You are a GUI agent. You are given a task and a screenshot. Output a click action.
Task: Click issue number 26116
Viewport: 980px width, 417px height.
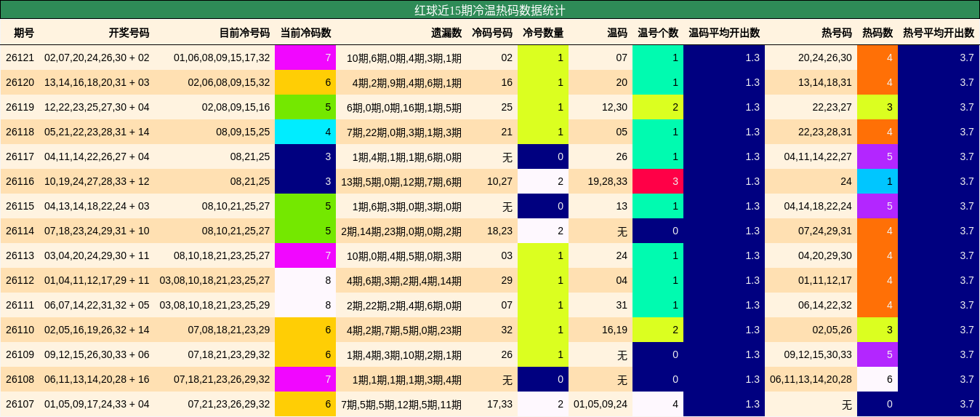[x=20, y=181]
